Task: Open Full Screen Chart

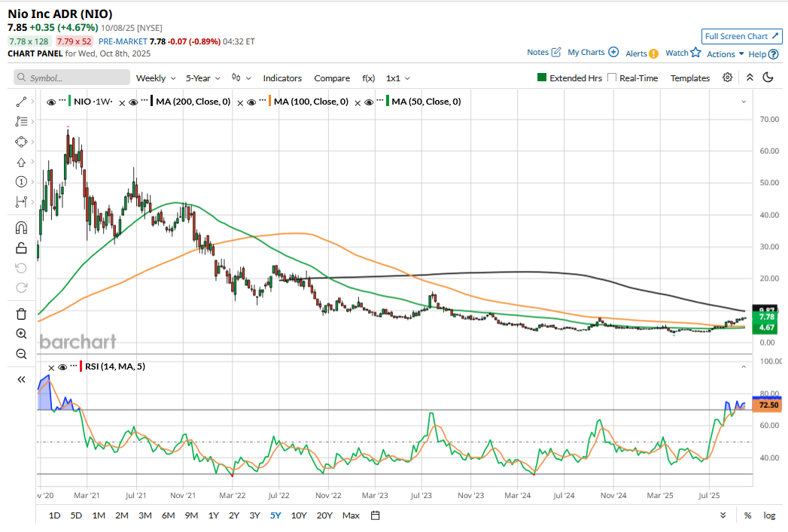Action: (x=742, y=36)
